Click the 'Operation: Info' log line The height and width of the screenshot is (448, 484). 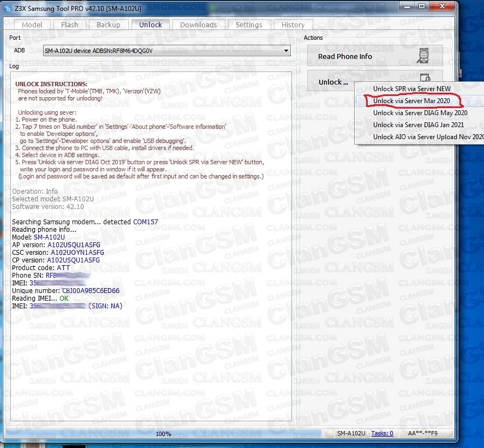(x=34, y=192)
